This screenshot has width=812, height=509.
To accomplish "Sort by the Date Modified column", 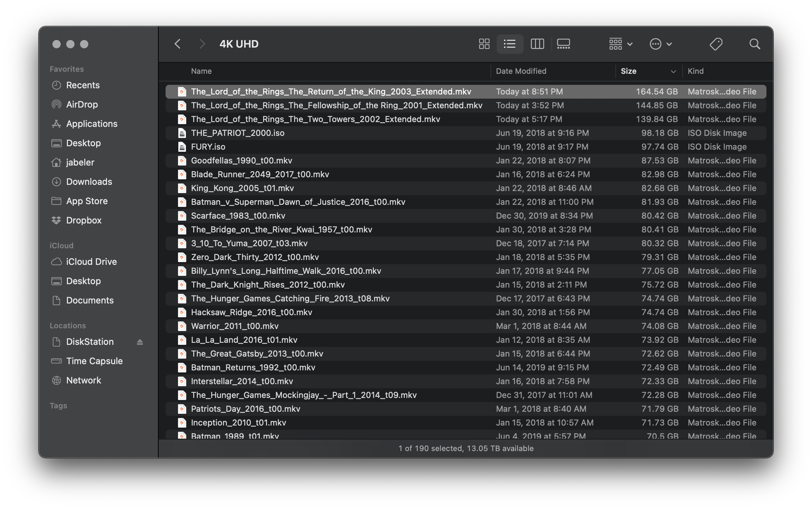I will click(x=521, y=71).
